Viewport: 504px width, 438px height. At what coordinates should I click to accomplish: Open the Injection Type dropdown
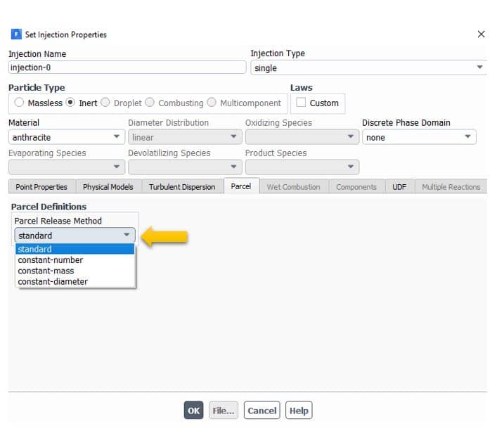point(368,68)
